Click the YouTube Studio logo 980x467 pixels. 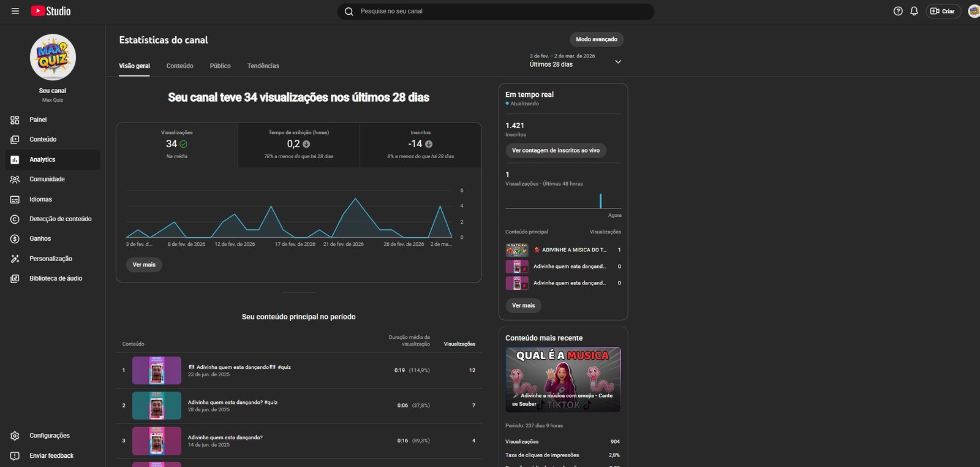tap(51, 11)
